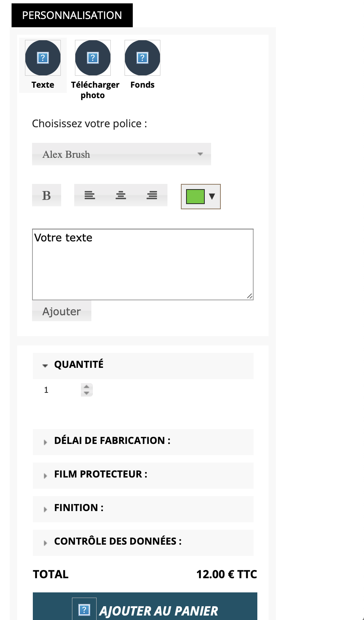Click Ajouter au panier button
Viewport: 364px width, 620px height.
[x=145, y=607]
